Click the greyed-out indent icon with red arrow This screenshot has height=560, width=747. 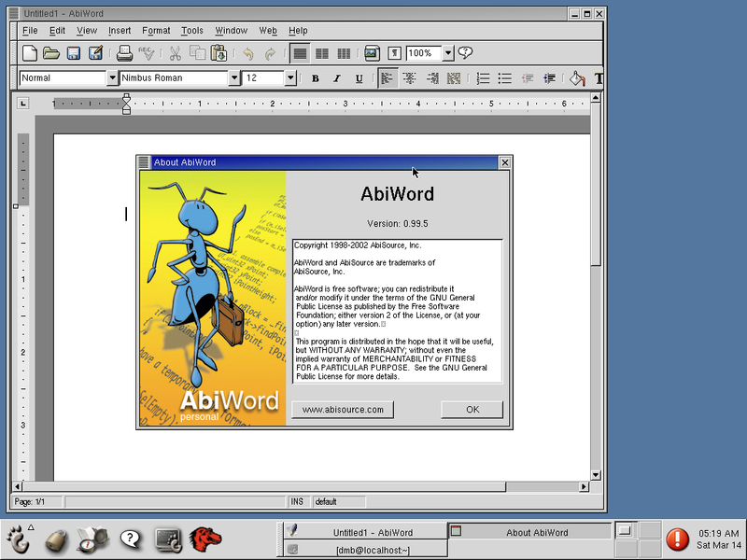click(527, 78)
